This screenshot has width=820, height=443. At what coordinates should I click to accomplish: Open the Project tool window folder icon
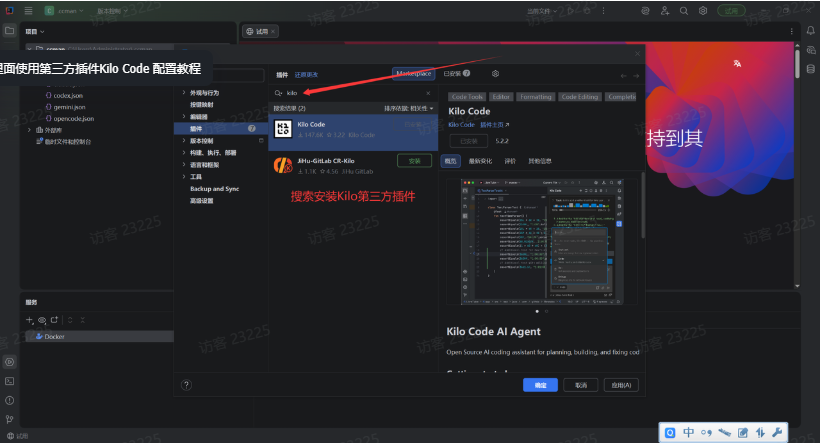click(x=9, y=31)
